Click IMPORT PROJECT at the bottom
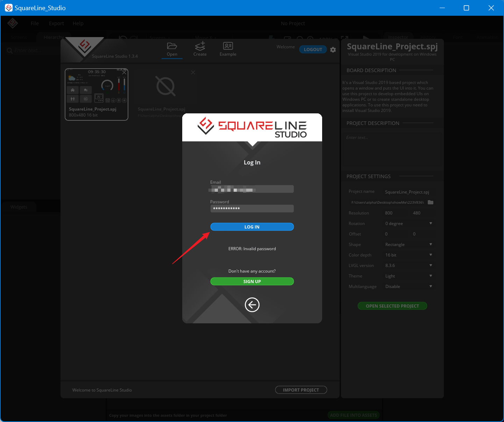Viewport: 504px width, 422px height. click(301, 389)
